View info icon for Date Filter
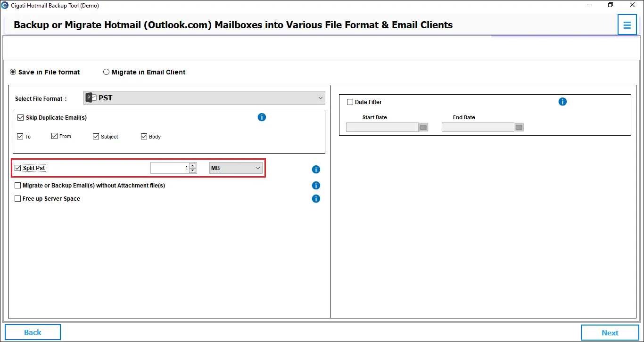Image resolution: width=644 pixels, height=342 pixels. [x=562, y=102]
